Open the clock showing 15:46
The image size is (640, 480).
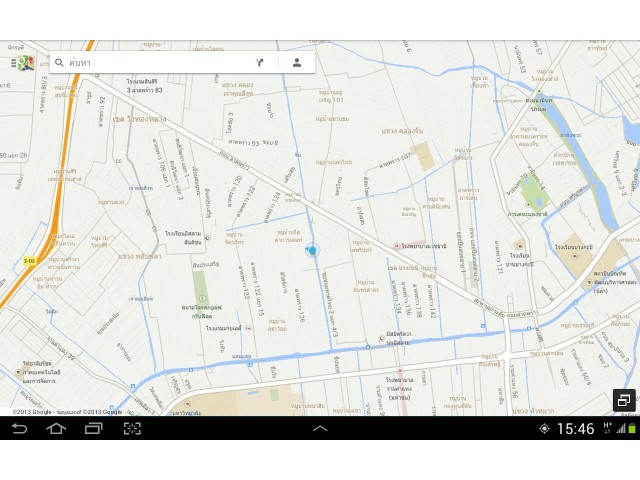click(575, 429)
